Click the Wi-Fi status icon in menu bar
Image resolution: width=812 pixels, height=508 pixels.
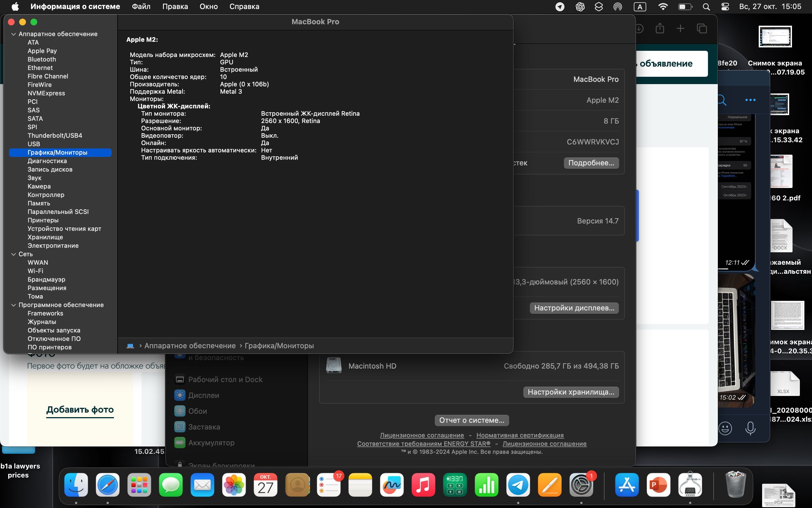click(x=663, y=7)
